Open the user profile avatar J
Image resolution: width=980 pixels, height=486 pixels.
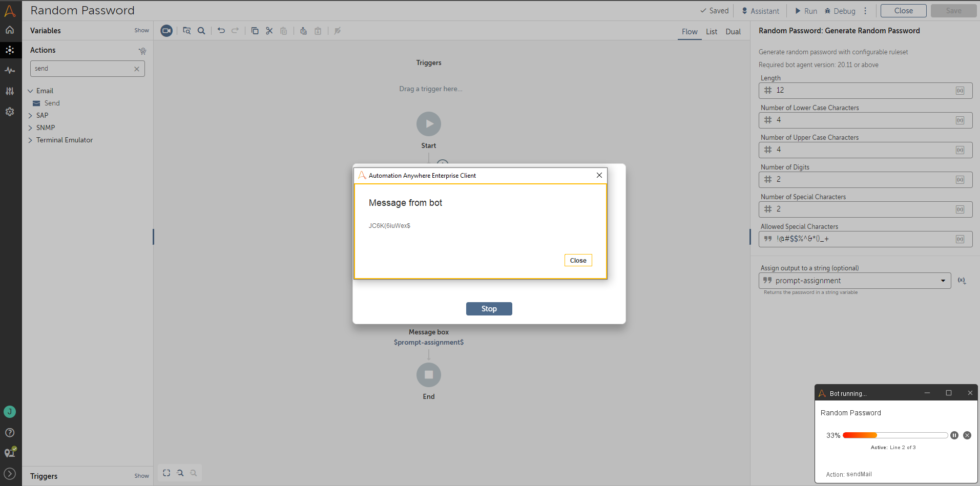click(x=10, y=412)
